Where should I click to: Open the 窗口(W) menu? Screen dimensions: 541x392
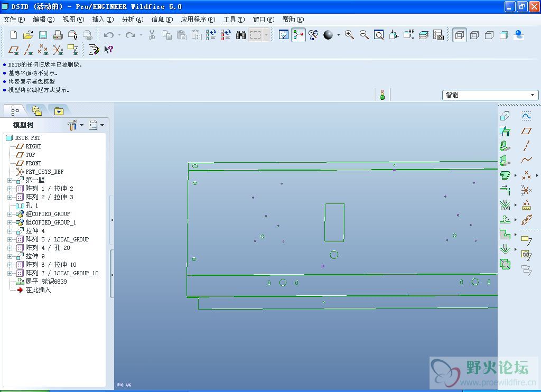[x=264, y=20]
